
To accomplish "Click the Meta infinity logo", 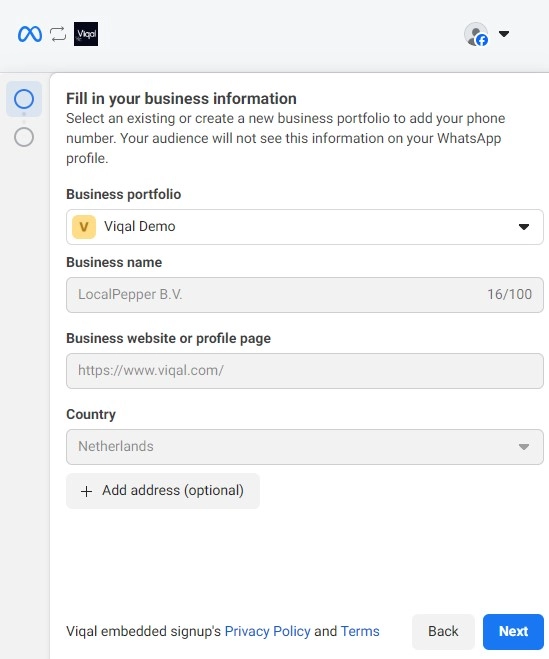I will 30,34.
